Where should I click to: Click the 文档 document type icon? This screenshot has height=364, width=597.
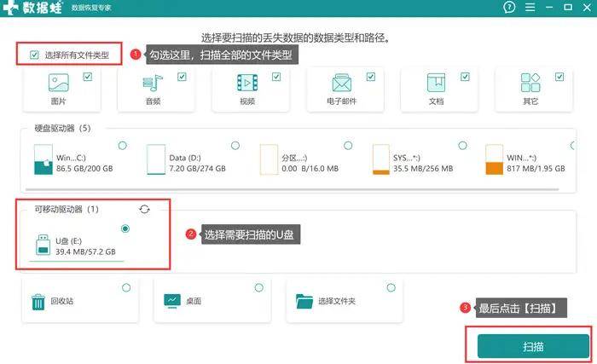(x=436, y=83)
